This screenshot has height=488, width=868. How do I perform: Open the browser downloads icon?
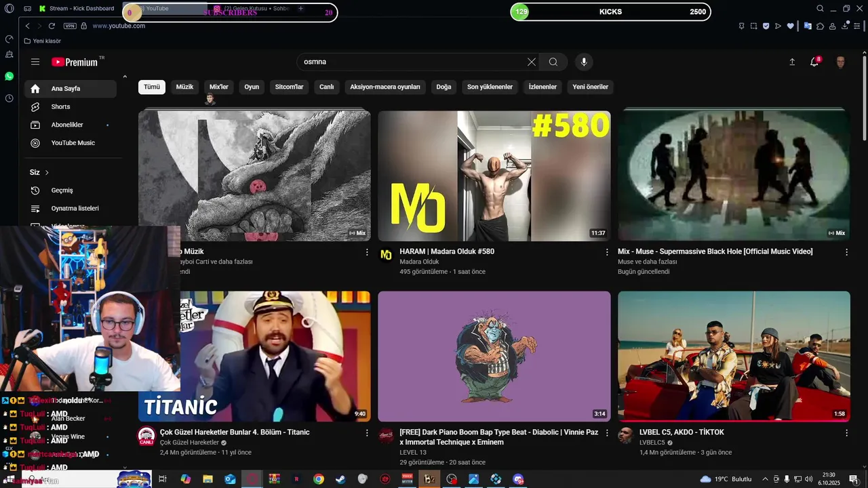coord(846,26)
